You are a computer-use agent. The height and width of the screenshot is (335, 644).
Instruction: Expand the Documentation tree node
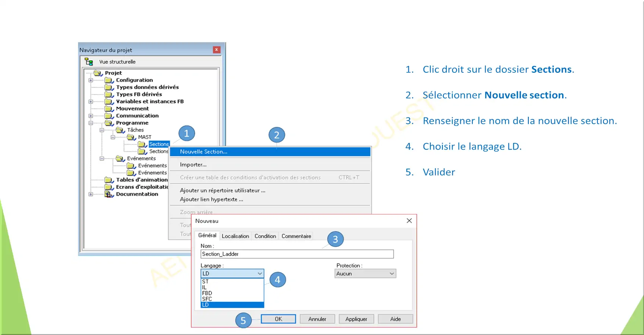coord(91,194)
